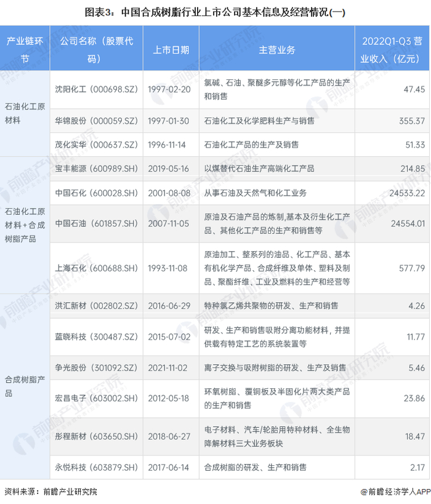Click business text starting 环氧树脂、覆铜板

point(277,398)
